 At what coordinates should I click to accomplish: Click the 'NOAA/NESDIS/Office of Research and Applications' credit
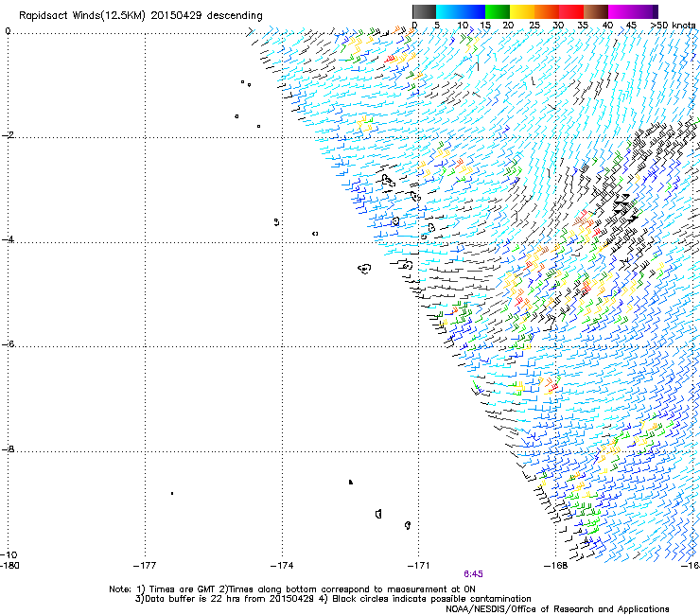(557, 609)
